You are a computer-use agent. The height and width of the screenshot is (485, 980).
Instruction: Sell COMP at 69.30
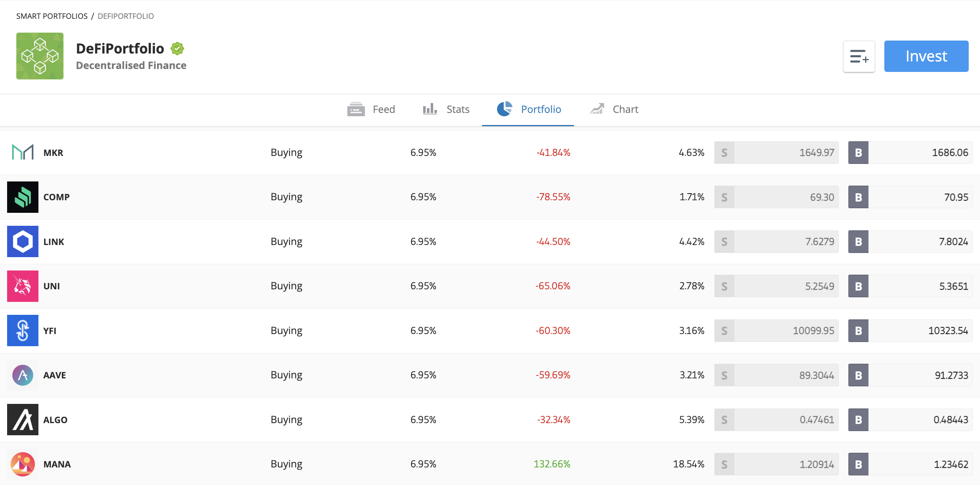point(776,197)
